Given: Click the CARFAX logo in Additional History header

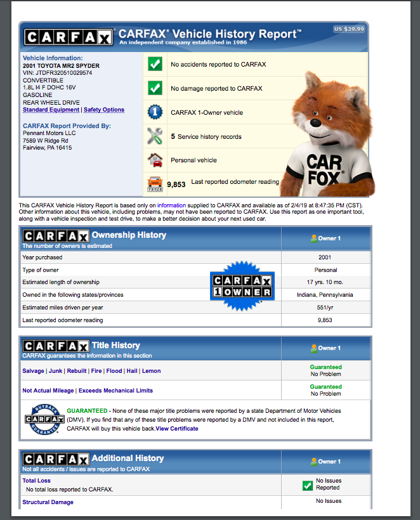Looking at the screenshot, I should pos(56,459).
